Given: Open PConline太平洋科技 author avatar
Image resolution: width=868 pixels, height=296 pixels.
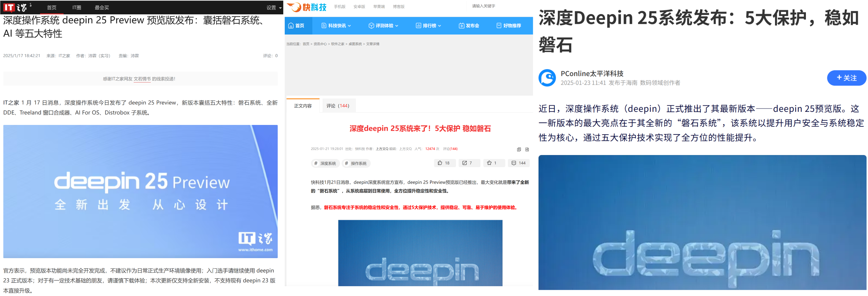Looking at the screenshot, I should tap(547, 78).
